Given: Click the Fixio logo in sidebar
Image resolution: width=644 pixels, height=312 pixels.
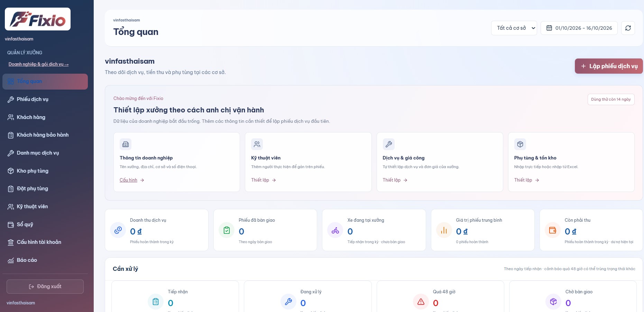Looking at the screenshot, I should click(38, 19).
